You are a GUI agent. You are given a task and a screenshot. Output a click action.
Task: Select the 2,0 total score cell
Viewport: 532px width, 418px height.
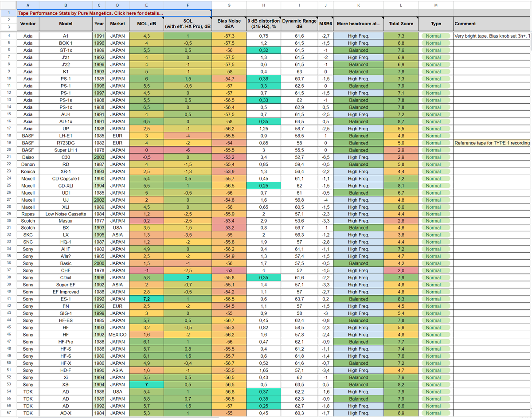pyautogui.click(x=400, y=270)
